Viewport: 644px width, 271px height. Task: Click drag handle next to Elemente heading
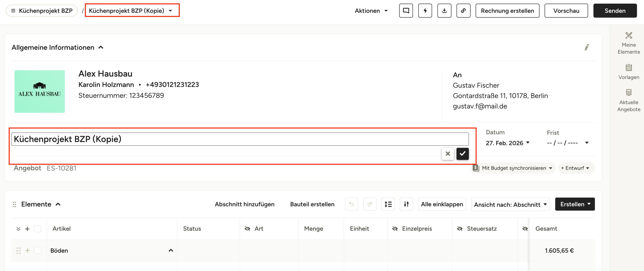[15, 204]
